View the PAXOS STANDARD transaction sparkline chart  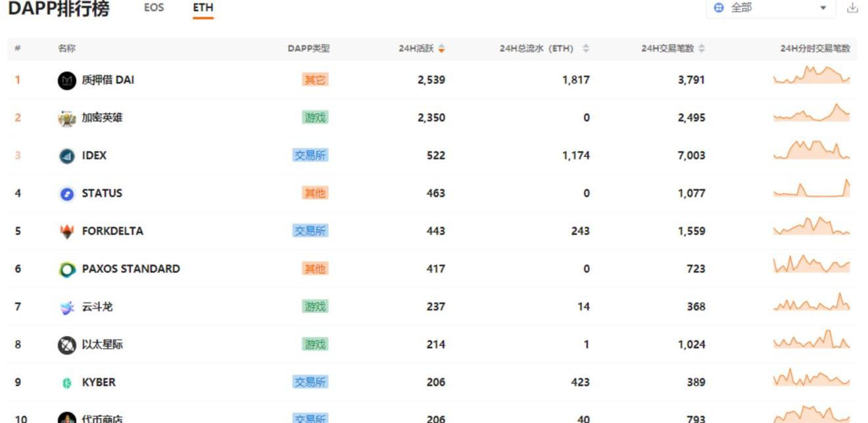click(811, 264)
